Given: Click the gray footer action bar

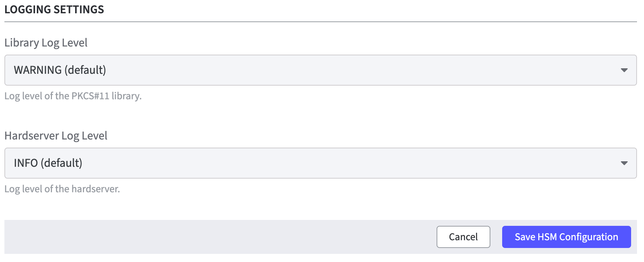Looking at the screenshot, I should (221, 237).
